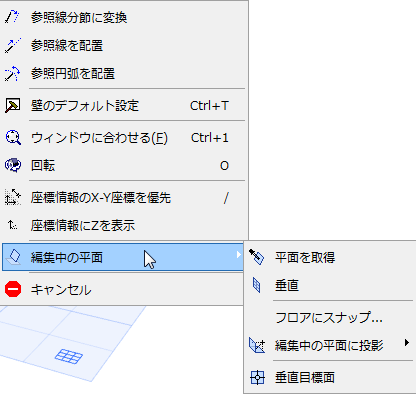Click the 垂直 plane icon in submenu
The width and height of the screenshot is (416, 394).
(256, 285)
